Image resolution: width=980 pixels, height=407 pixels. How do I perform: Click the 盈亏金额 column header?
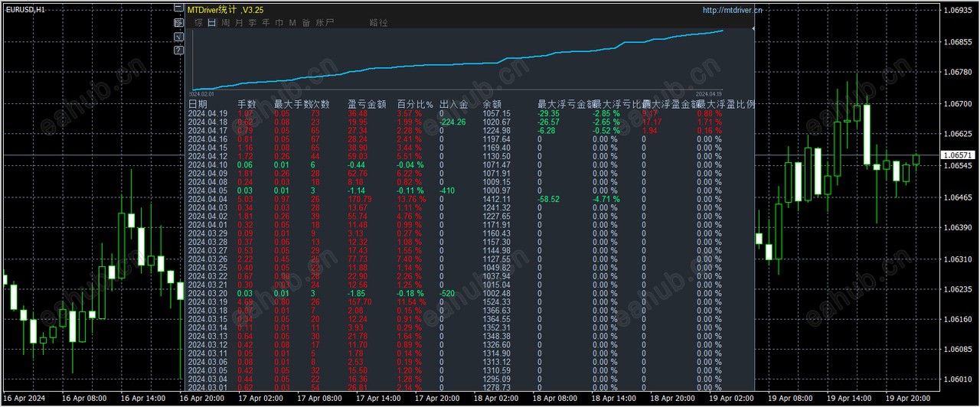367,104
